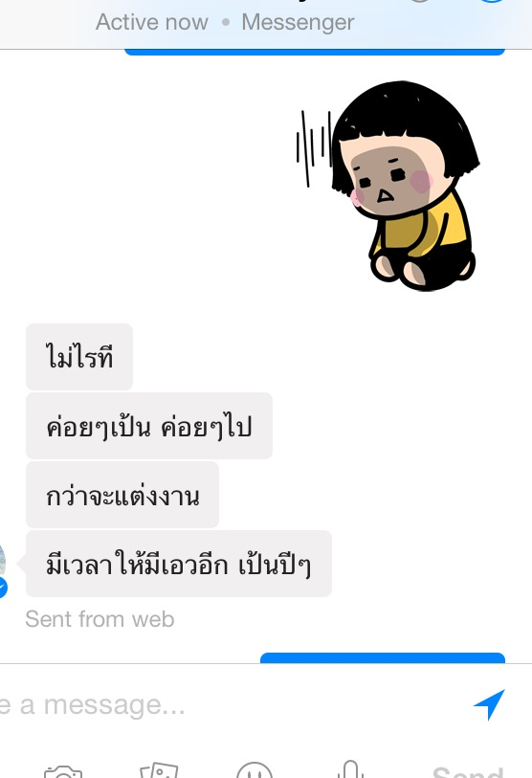
Task: Tap the blue verified badge on avatar
Action: (3, 588)
